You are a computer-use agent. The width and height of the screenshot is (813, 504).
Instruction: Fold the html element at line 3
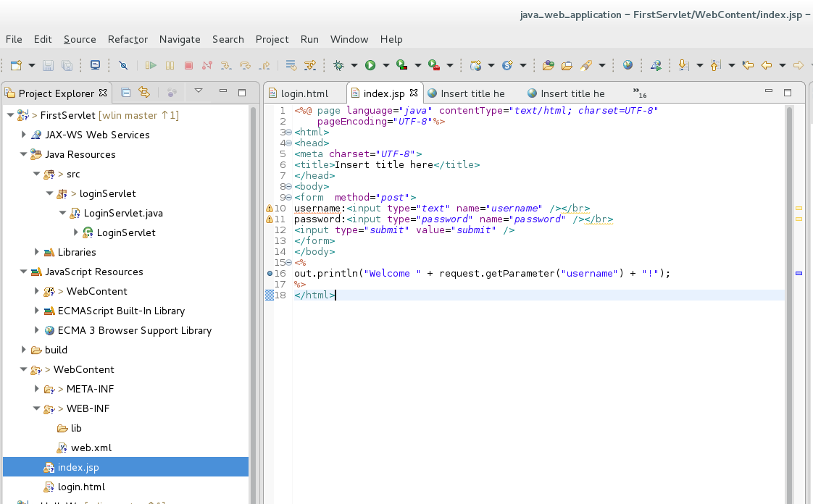click(289, 132)
